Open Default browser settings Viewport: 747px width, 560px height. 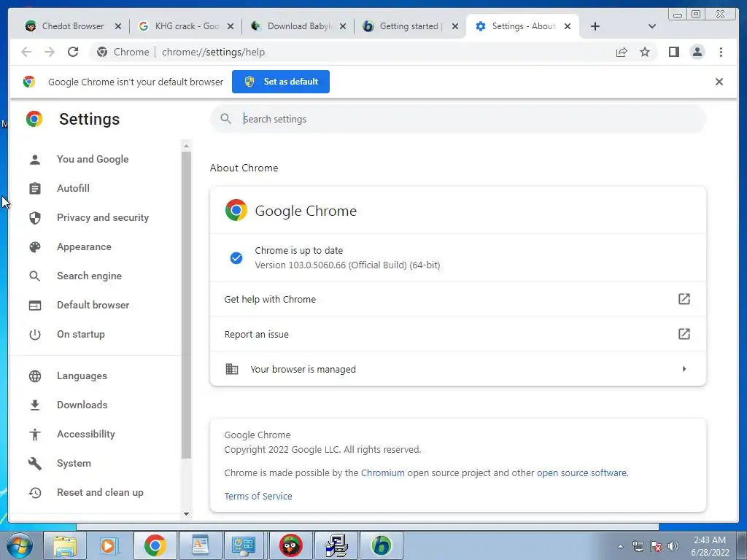(93, 305)
